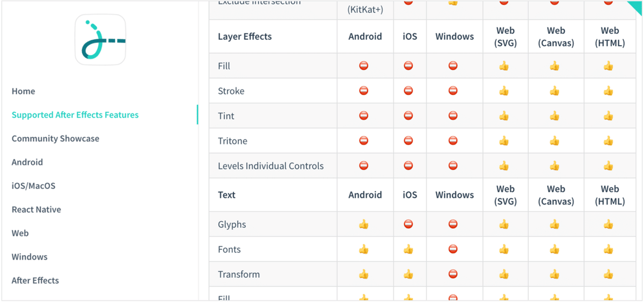Go to Community Showcase page

click(55, 139)
